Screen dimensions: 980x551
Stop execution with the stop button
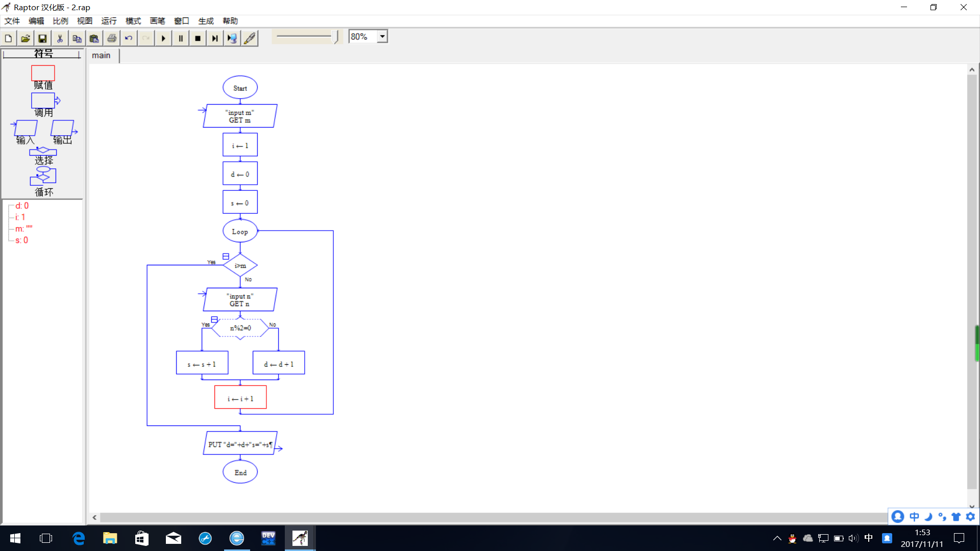(x=198, y=38)
